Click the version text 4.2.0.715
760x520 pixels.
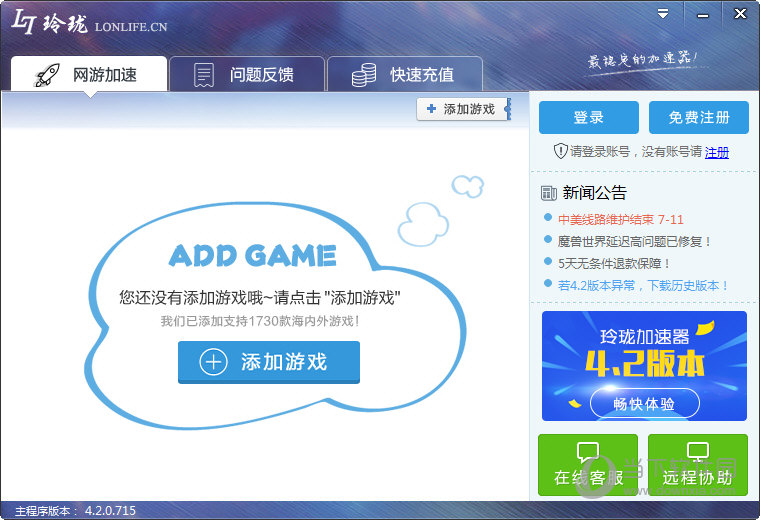111,511
